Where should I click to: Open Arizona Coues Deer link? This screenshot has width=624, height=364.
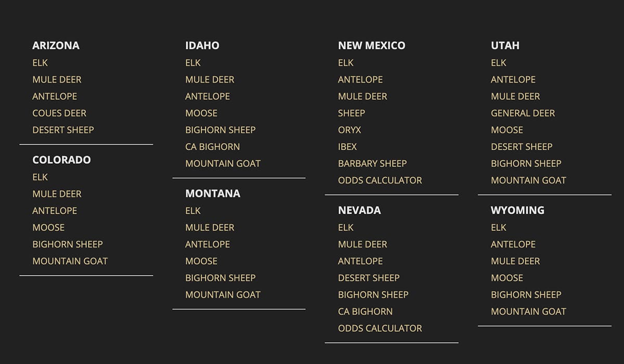[59, 113]
